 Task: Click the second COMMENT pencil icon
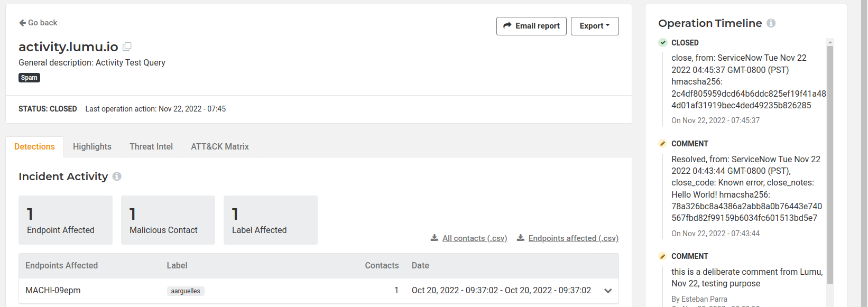[x=663, y=256]
